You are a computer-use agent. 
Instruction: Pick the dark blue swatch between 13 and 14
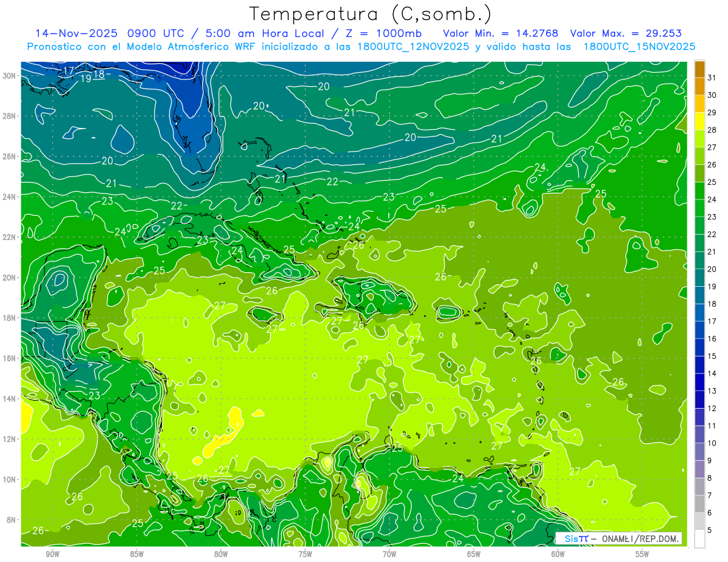(x=699, y=382)
